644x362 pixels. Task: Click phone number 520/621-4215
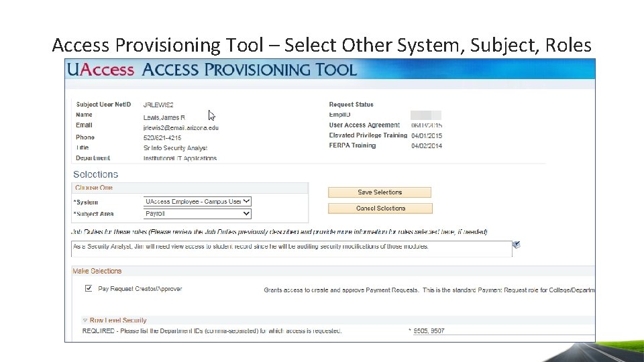162,138
